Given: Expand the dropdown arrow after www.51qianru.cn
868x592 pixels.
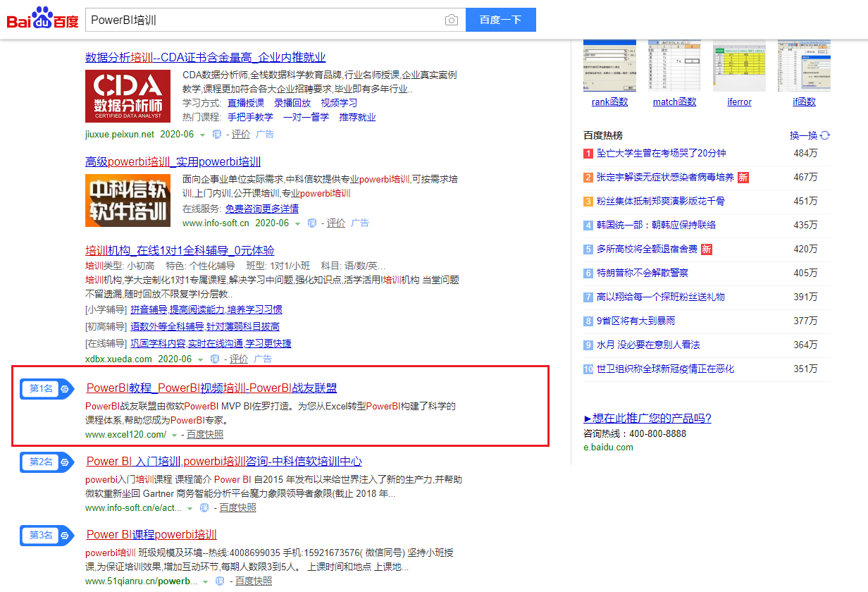Looking at the screenshot, I should [206, 581].
